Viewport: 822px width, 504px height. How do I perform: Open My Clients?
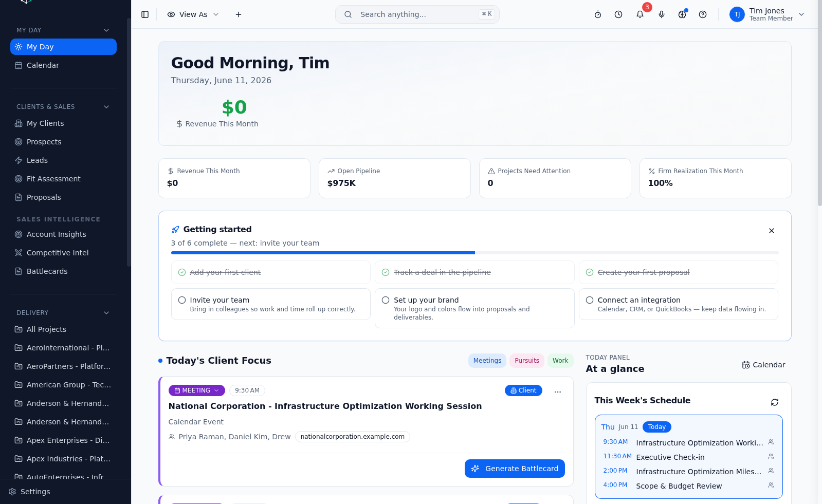(63, 123)
